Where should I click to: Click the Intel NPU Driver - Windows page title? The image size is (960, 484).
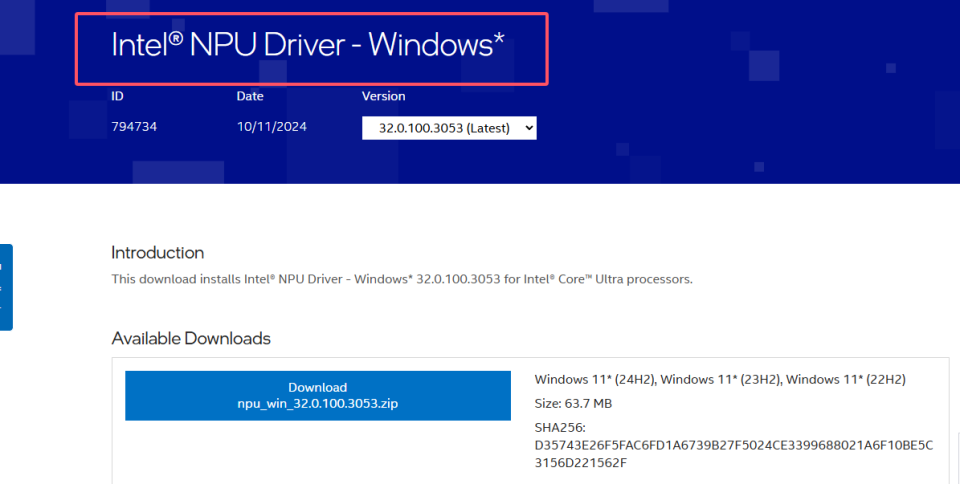[x=307, y=45]
